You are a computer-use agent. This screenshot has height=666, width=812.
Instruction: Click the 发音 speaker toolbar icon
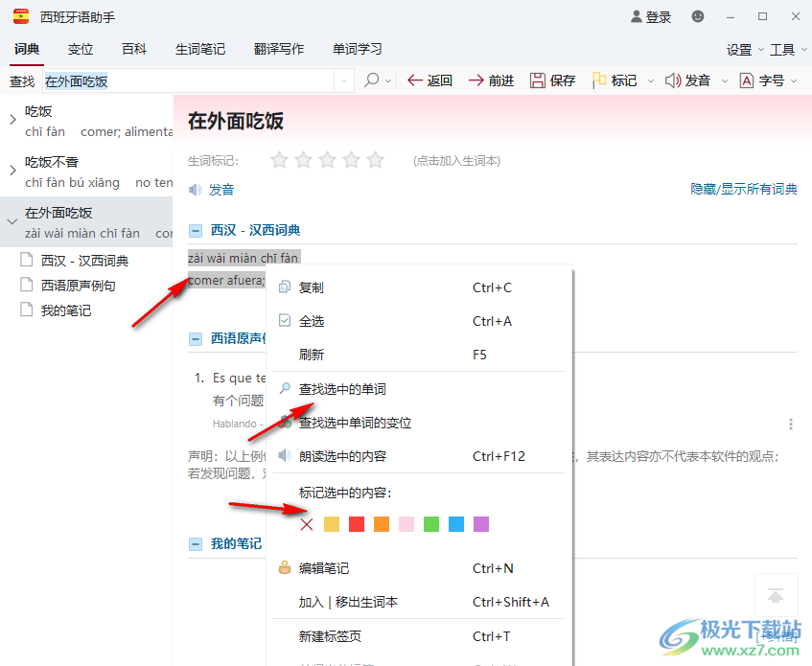coord(673,80)
